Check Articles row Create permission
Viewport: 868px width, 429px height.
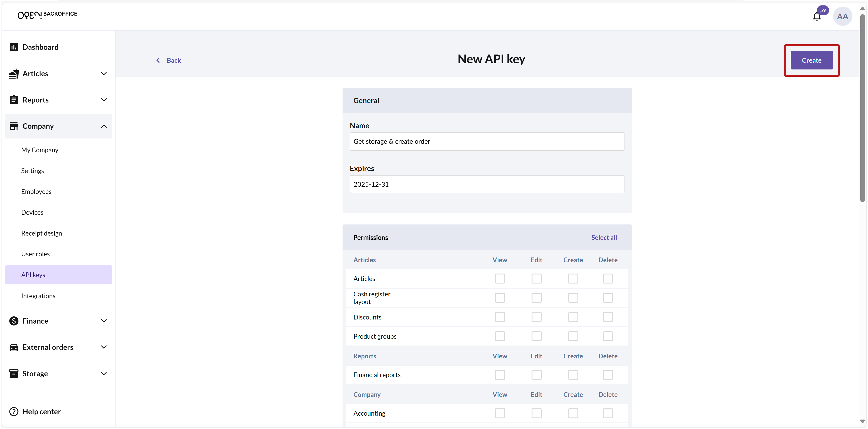tap(573, 279)
